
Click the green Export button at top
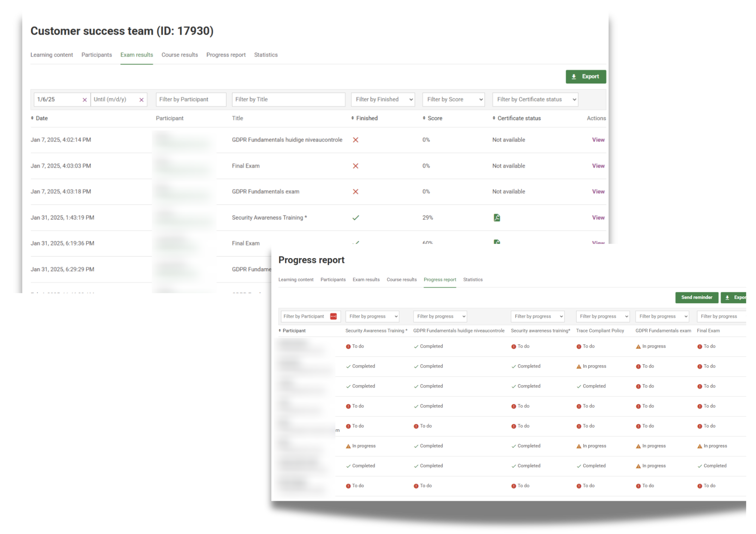click(x=586, y=77)
